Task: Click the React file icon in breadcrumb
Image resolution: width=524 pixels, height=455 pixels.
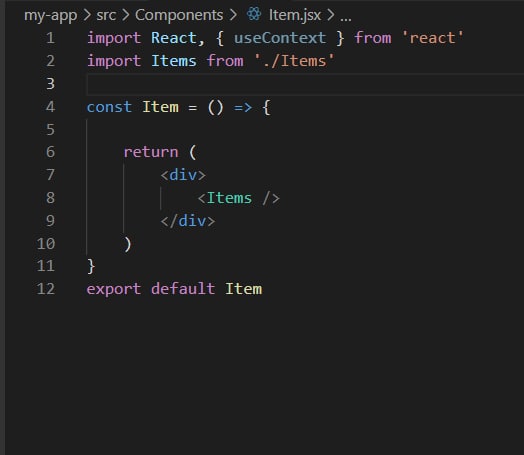Action: [254, 14]
